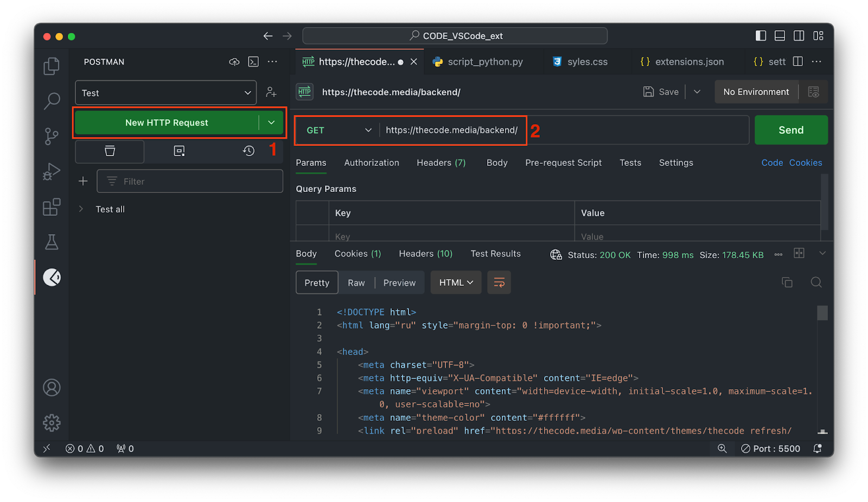
Task: Toggle the secondary sidebar layout icon
Action: coord(798,36)
